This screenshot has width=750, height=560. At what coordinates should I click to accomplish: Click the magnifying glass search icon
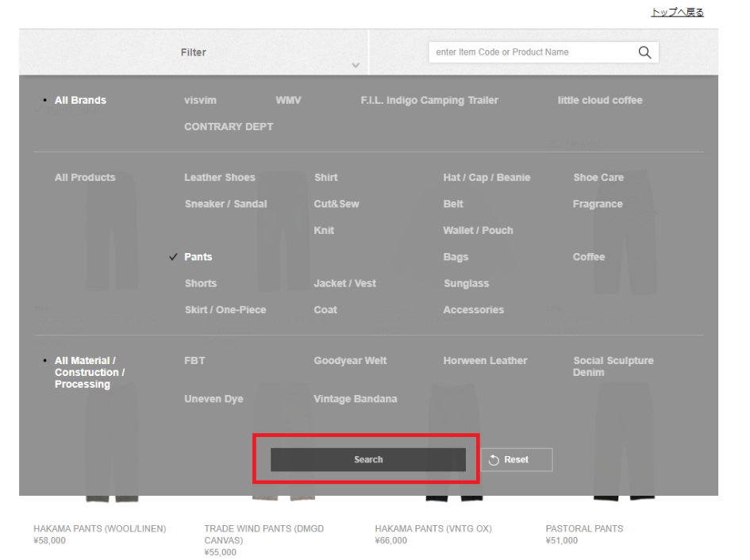644,52
